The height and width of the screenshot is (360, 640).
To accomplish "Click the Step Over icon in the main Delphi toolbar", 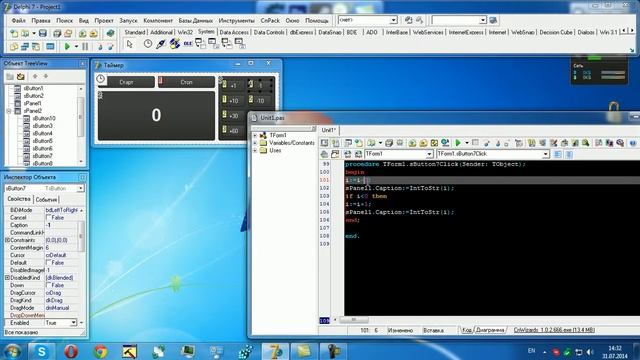I will [x=110, y=47].
